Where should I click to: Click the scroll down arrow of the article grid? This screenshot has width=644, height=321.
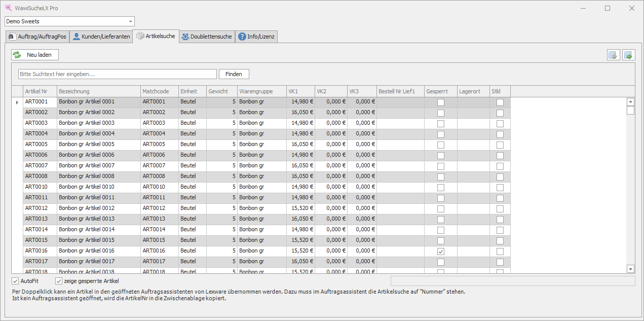click(631, 269)
